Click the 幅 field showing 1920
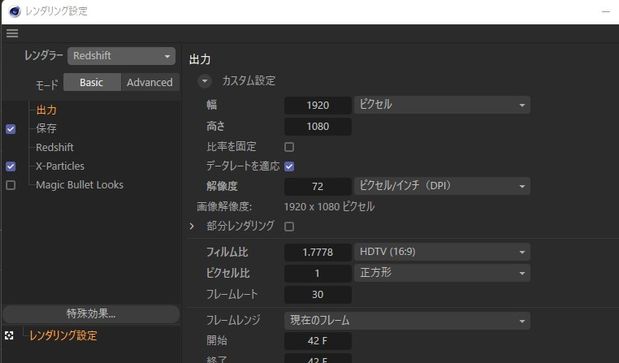This screenshot has height=363, width=619. 318,105
